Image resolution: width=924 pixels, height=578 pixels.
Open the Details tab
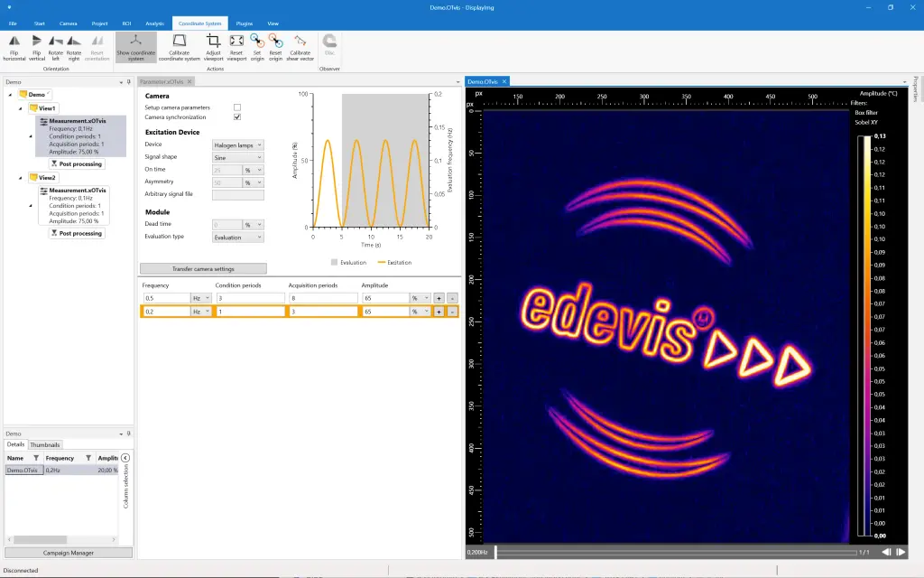16,444
